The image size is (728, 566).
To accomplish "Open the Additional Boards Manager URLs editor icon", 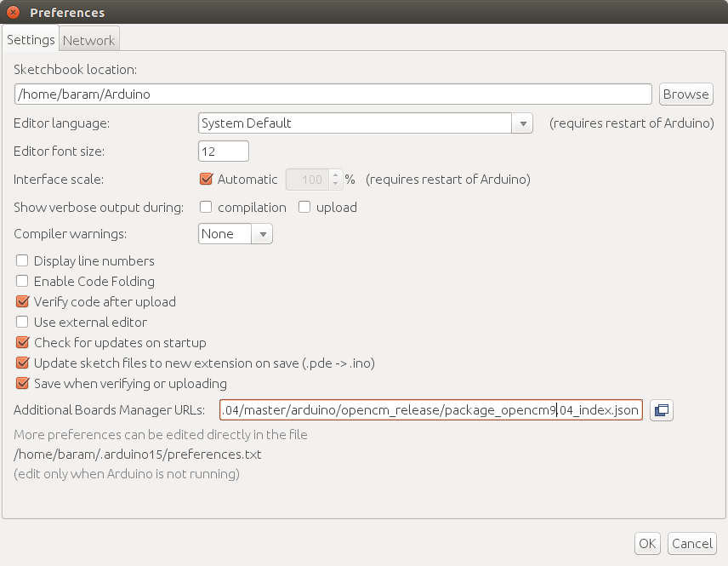I will tap(661, 410).
